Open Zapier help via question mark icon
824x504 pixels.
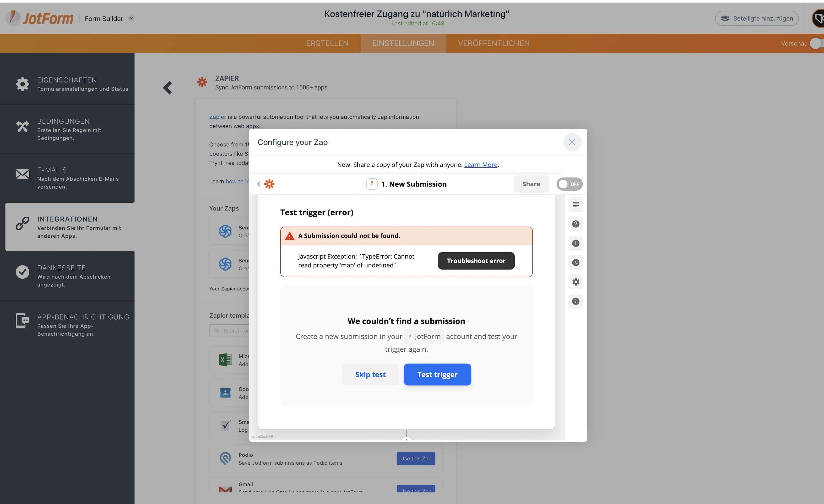pos(575,224)
